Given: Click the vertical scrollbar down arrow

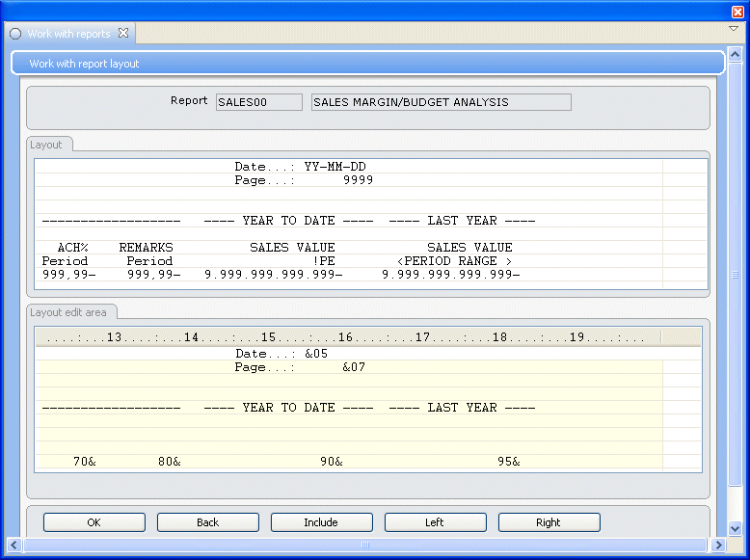Looking at the screenshot, I should coord(735,528).
